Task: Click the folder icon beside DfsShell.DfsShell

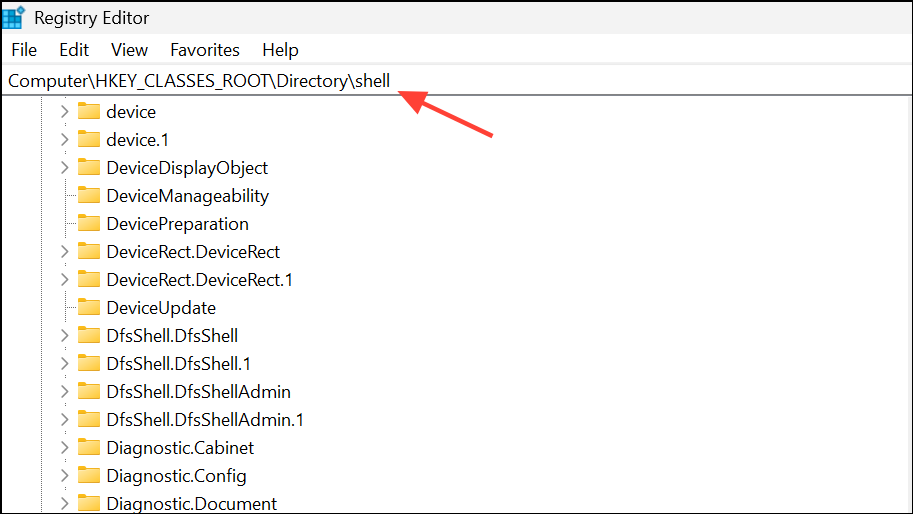Action: point(89,336)
